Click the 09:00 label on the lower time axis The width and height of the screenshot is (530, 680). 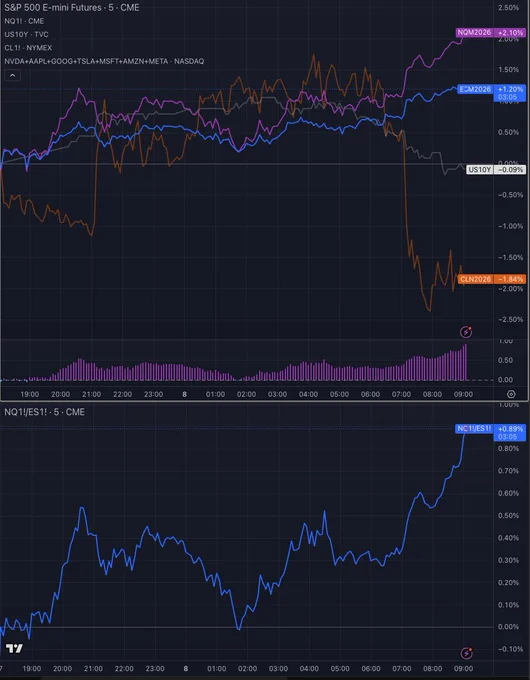(464, 668)
